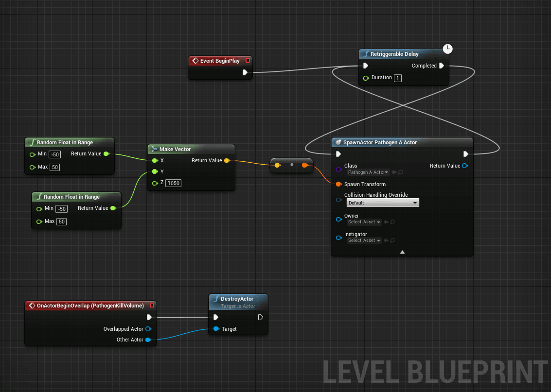The image size is (551, 392).
Task: Edit the Min value of upper Random Float node
Action: pyautogui.click(x=54, y=154)
